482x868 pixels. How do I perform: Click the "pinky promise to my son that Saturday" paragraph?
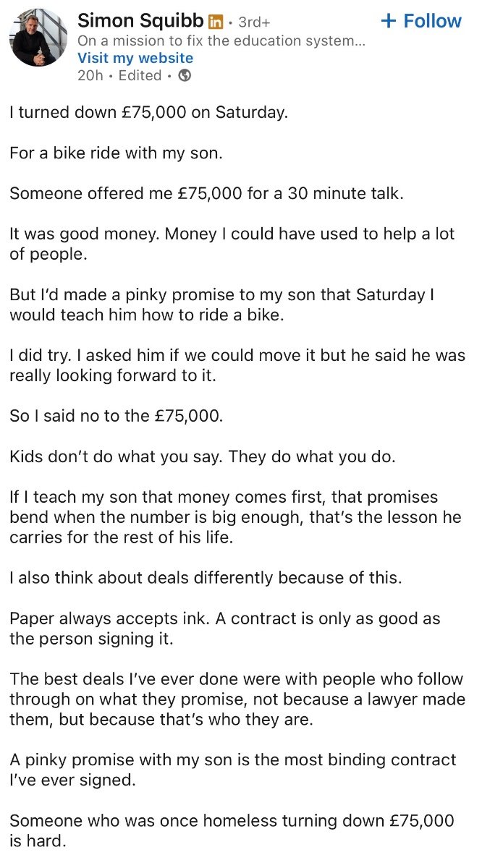coord(232,305)
